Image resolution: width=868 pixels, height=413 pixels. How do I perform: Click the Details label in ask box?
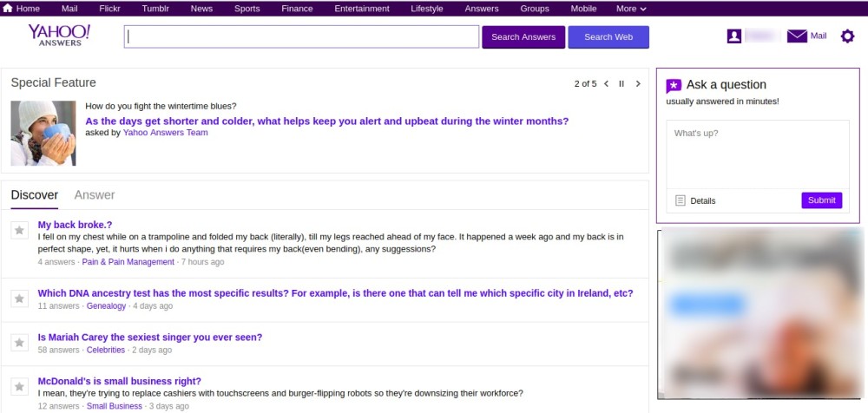pyautogui.click(x=703, y=201)
